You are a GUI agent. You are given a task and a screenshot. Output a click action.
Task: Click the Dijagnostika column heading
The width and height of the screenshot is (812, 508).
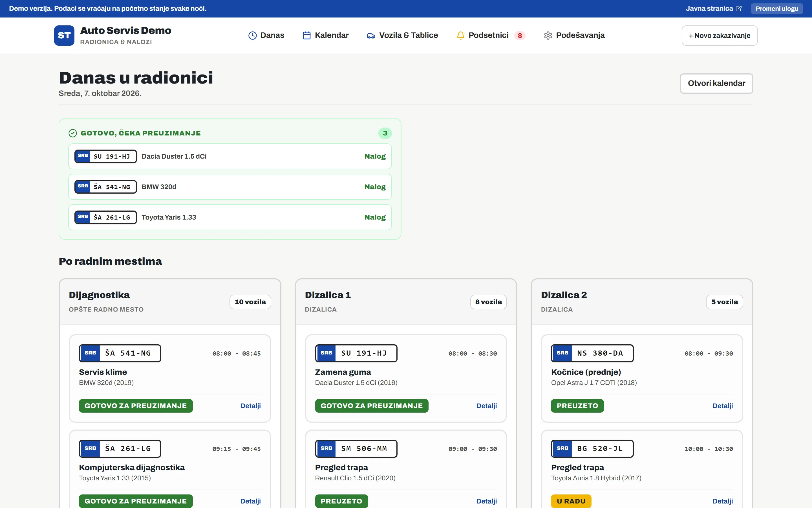99,295
